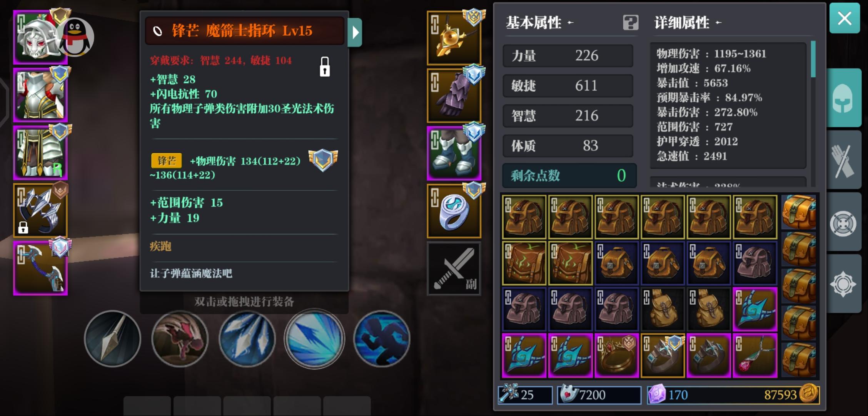The width and height of the screenshot is (868, 416).
Task: Click the 剩余点数 remaining points field
Action: click(569, 176)
